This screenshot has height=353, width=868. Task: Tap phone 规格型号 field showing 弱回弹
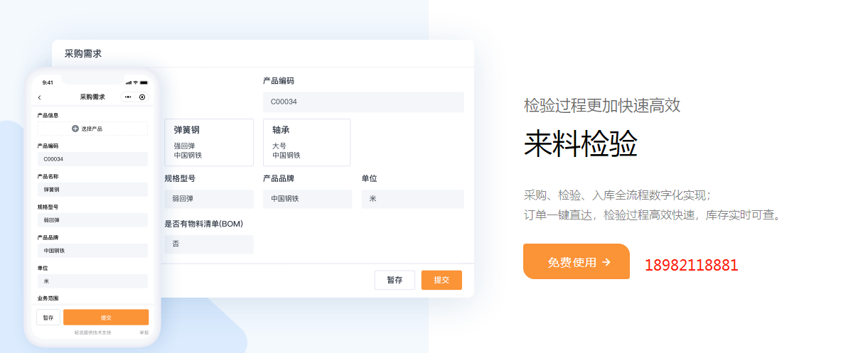coord(92,220)
